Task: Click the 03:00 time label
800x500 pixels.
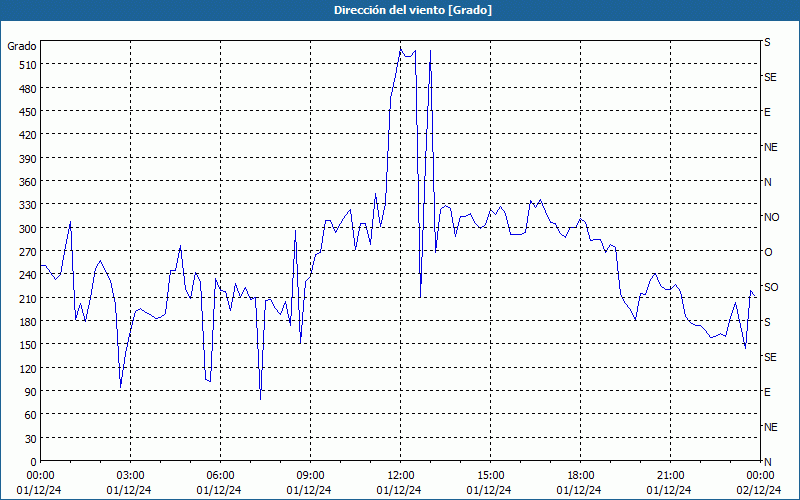Action: coord(131,476)
